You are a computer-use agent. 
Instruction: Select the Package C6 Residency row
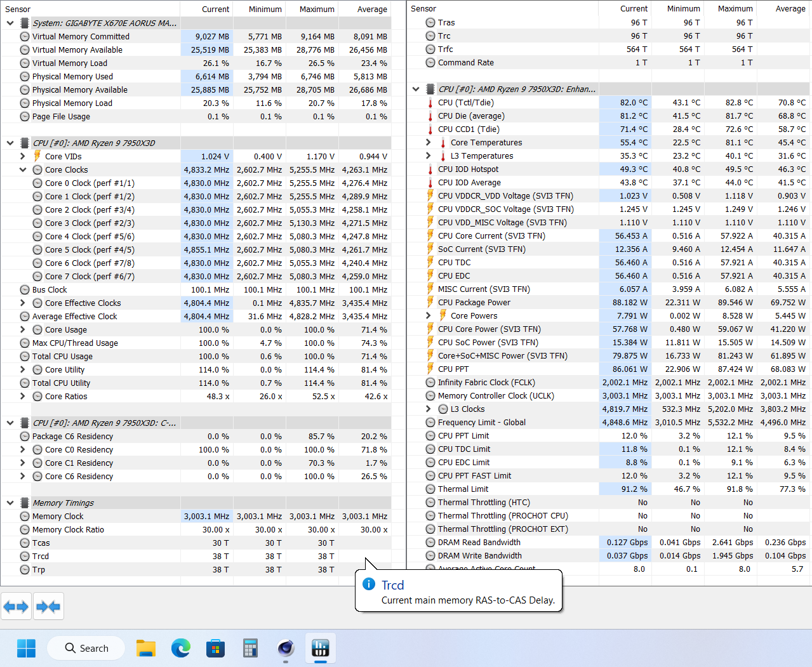pyautogui.click(x=196, y=436)
